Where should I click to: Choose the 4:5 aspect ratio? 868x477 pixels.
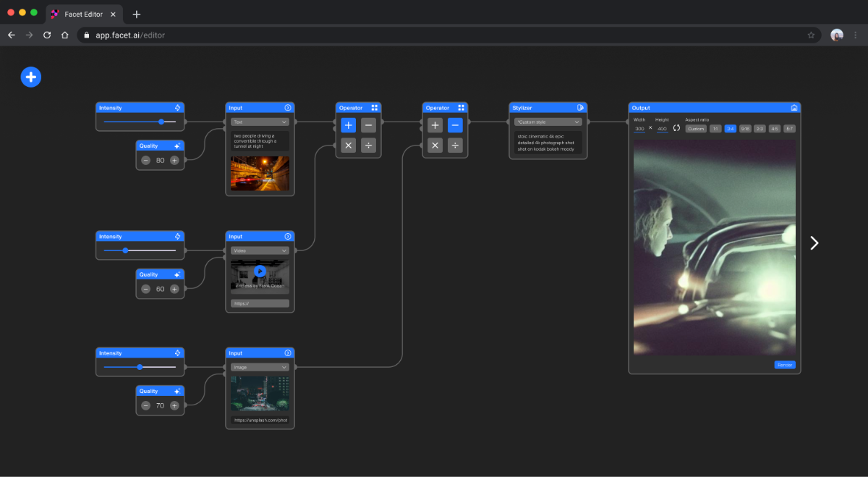(775, 129)
